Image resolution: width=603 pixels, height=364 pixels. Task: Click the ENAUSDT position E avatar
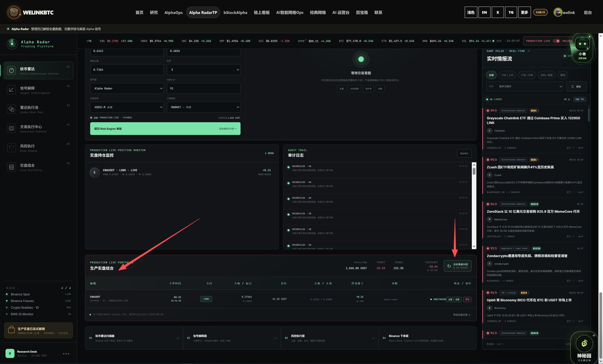(x=94, y=172)
